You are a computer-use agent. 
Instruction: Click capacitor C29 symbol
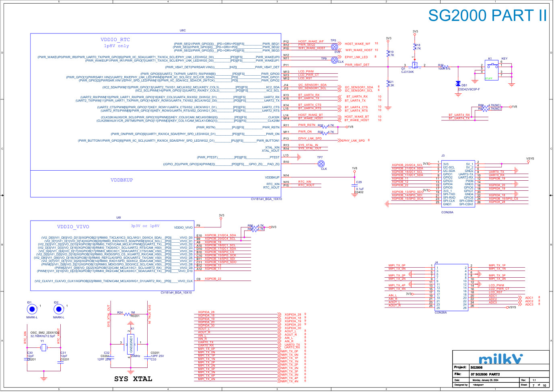pyautogui.click(x=354, y=186)
